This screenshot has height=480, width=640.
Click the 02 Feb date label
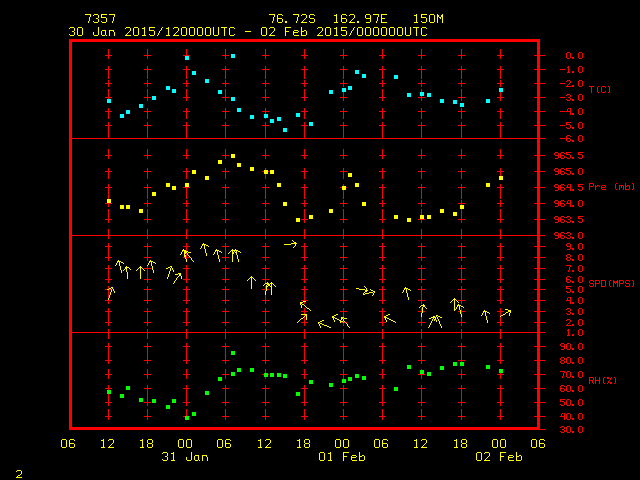[x=499, y=457]
